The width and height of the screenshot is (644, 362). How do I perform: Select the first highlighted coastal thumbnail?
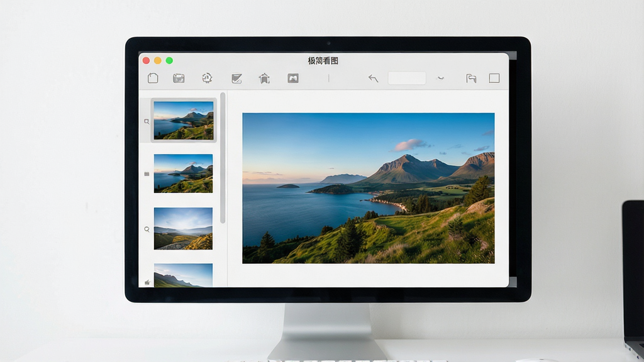183,121
